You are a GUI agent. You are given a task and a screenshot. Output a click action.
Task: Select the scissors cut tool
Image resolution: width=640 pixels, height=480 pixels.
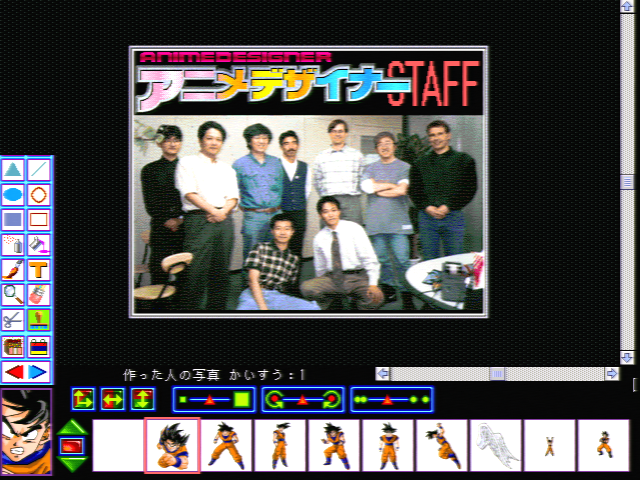click(13, 320)
